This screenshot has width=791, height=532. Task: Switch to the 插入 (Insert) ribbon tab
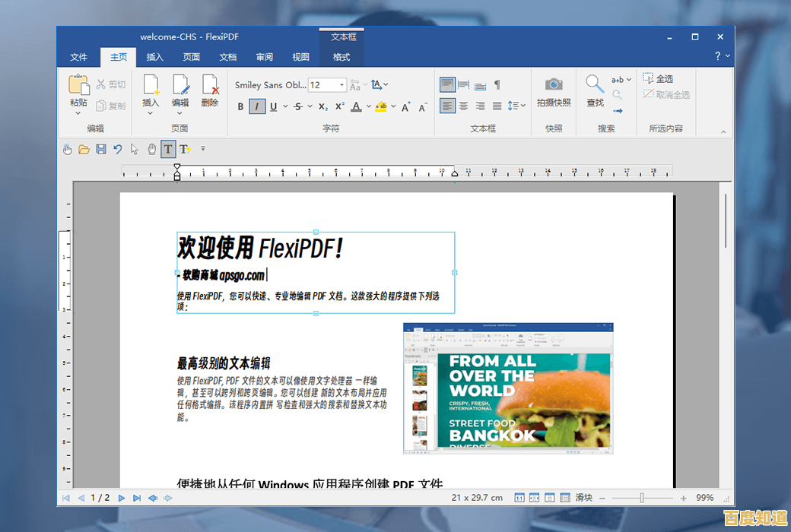coord(154,56)
